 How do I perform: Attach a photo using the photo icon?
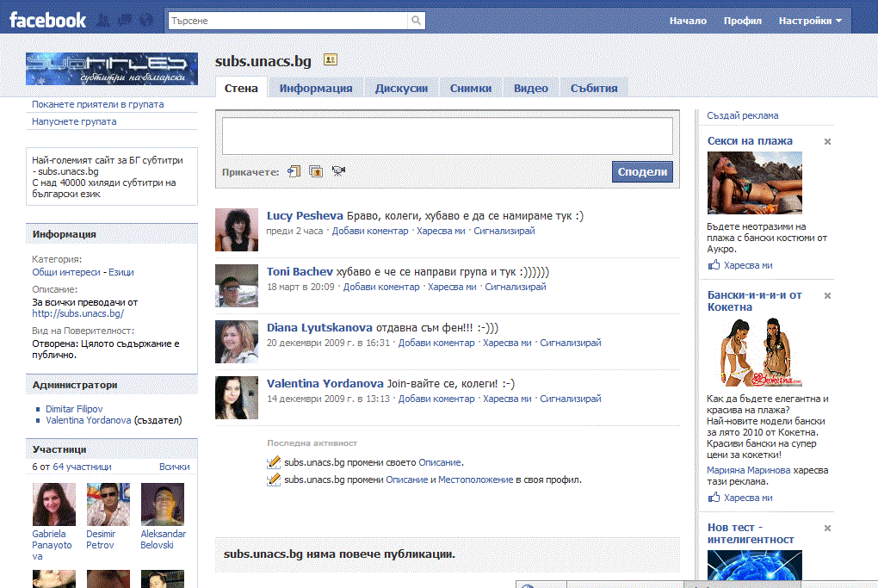coord(316,171)
